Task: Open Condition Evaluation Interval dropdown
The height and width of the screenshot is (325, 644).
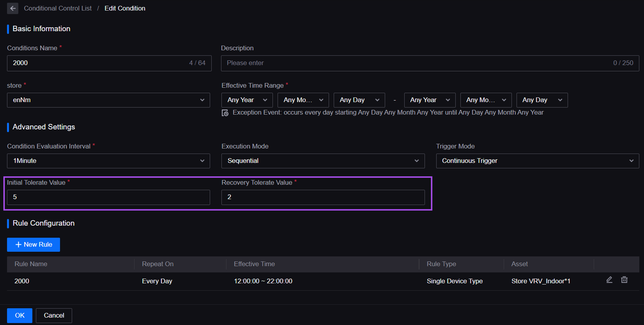Action: [x=108, y=161]
